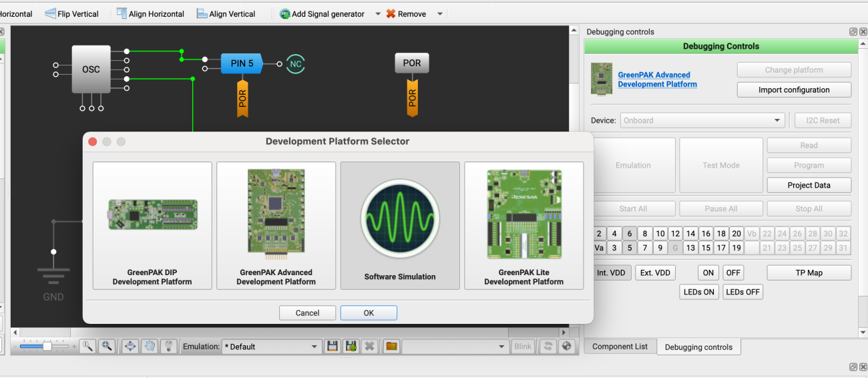The width and height of the screenshot is (868, 378).
Task: Click the globe icon in bottom toolbar
Action: (567, 346)
